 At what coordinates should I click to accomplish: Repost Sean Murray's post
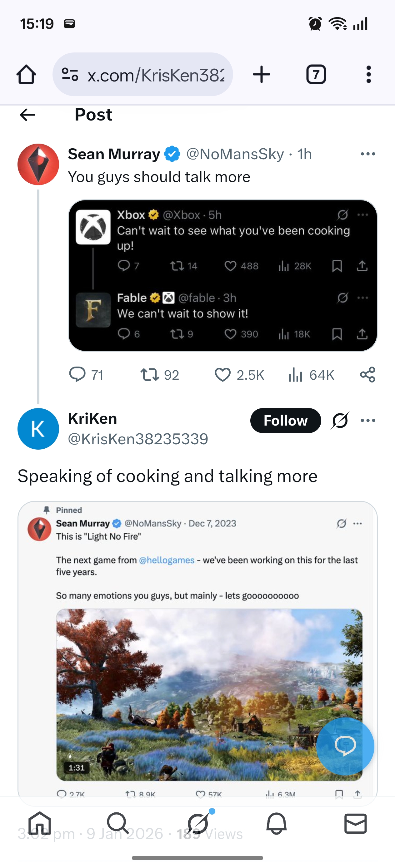click(x=150, y=375)
